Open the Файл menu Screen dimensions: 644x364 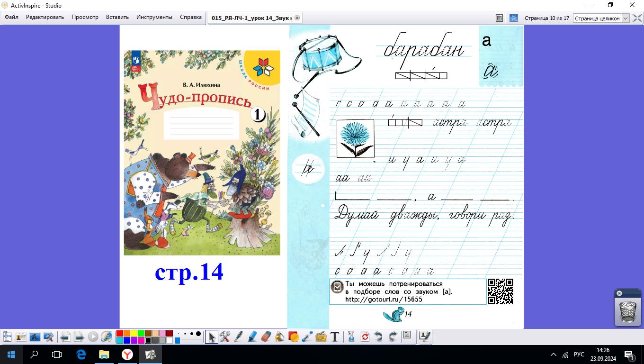(12, 17)
